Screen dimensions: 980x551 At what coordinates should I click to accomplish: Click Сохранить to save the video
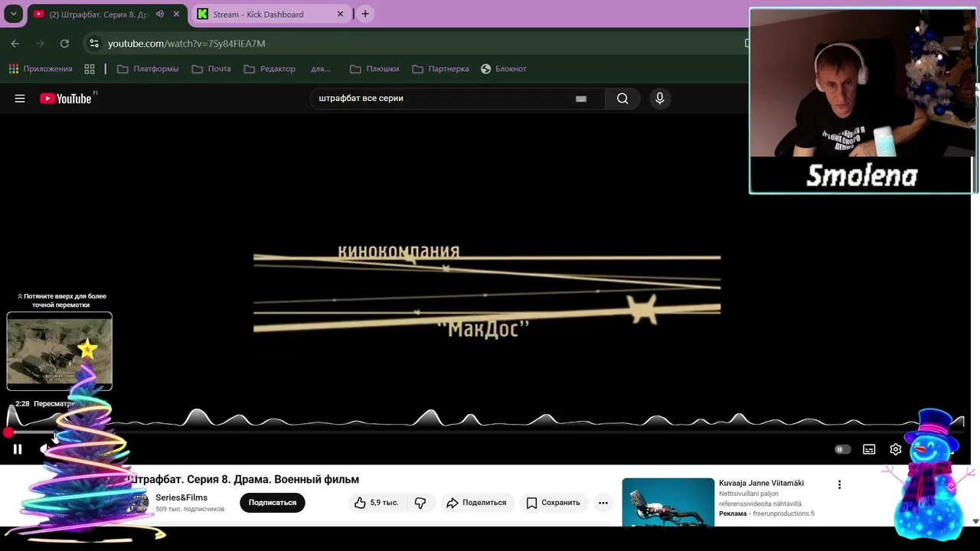pos(554,503)
